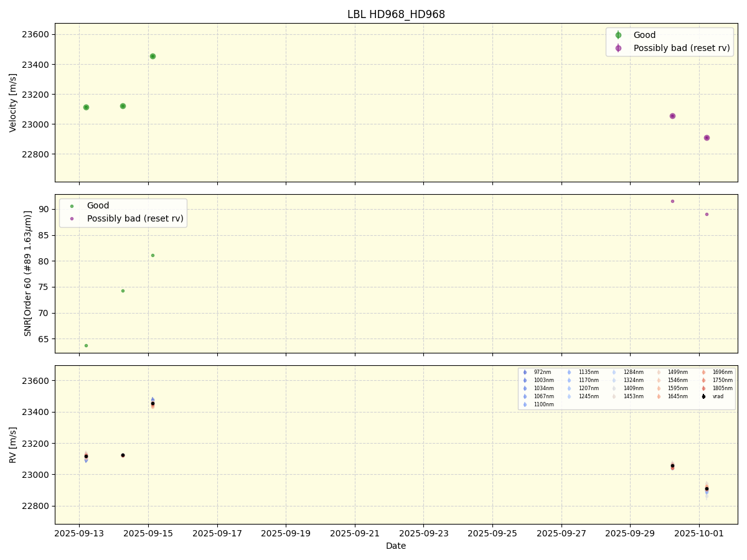This screenshot has width=747, height=560.
Task: Click the 'Date' x-axis label
Action: click(396, 546)
